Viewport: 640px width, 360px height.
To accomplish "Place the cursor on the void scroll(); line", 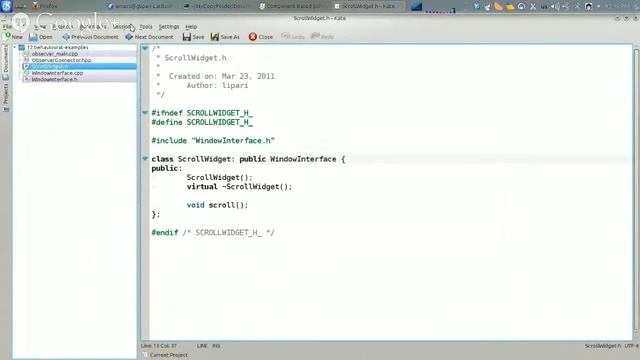I will pyautogui.click(x=217, y=205).
